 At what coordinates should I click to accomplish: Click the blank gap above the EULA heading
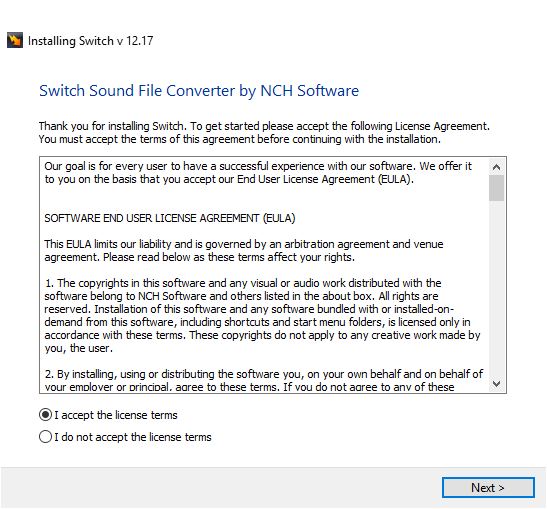(x=264, y=199)
